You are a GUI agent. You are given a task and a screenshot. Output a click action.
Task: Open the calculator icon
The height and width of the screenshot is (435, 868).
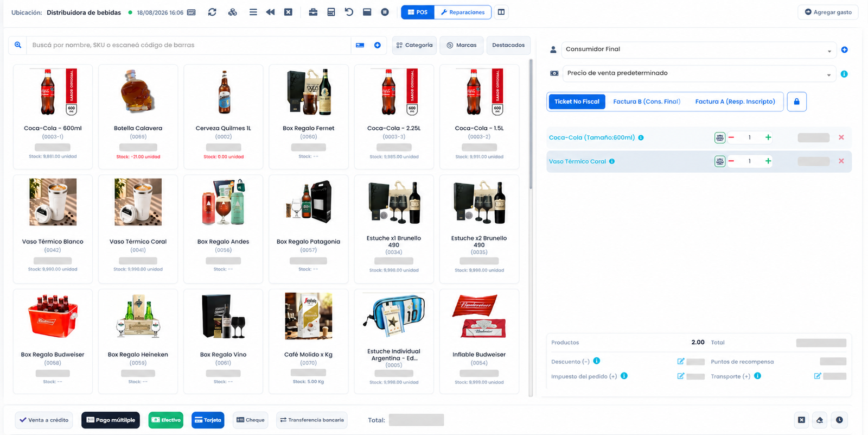pos(331,12)
